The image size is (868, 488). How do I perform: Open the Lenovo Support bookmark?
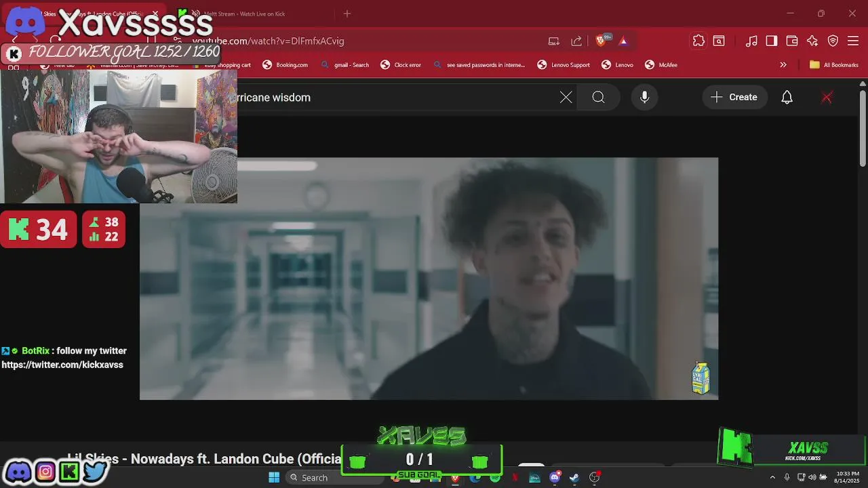click(564, 65)
